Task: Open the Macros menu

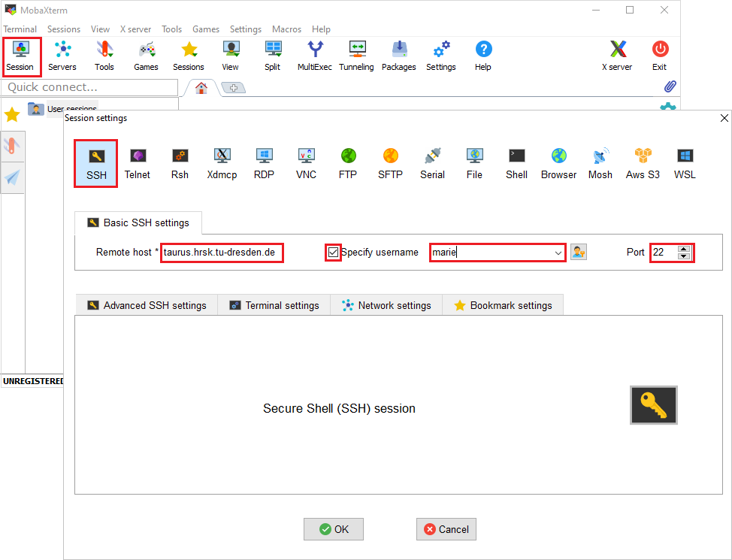Action: (x=287, y=29)
